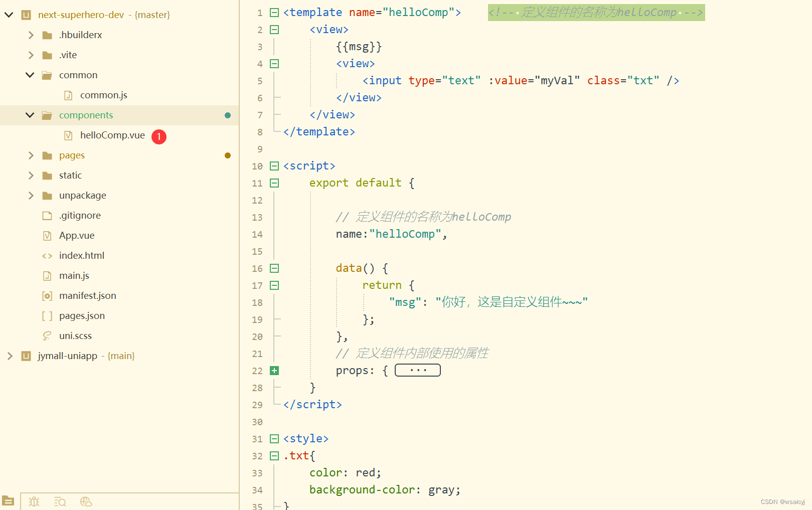Fold the template block at line 1
812x510 pixels.
(274, 13)
